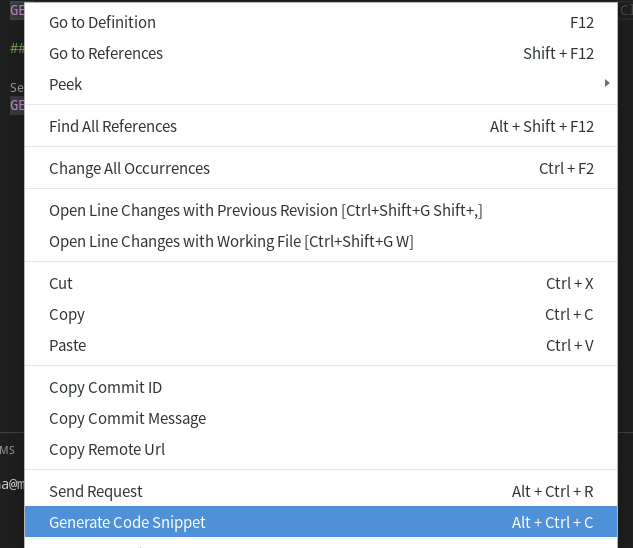The image size is (633, 548).
Task: Select highlighted Generate Code Snippet entry
Action: (x=321, y=522)
